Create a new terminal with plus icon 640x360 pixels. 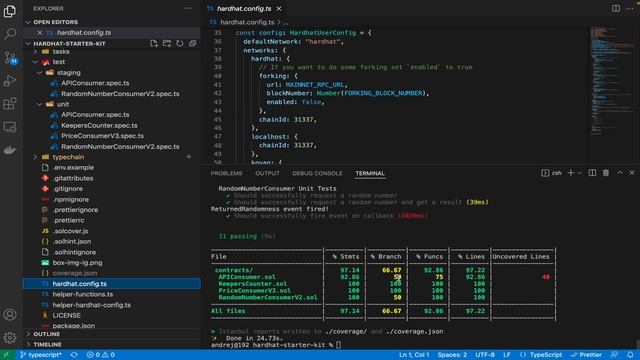coord(571,173)
